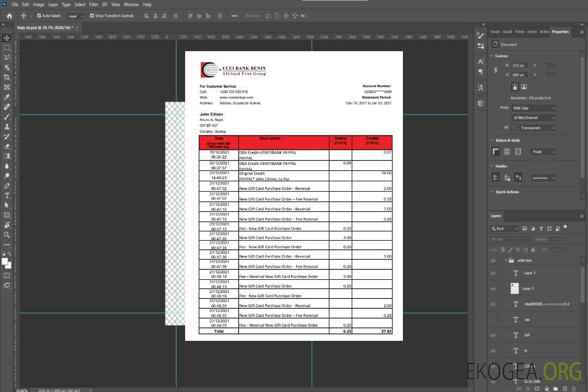
Task: Open the Transparent fill dropdown
Action: 537,128
